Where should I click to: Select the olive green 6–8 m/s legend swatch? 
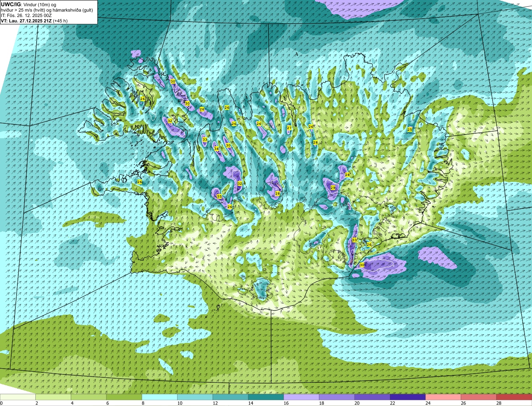(x=124, y=397)
